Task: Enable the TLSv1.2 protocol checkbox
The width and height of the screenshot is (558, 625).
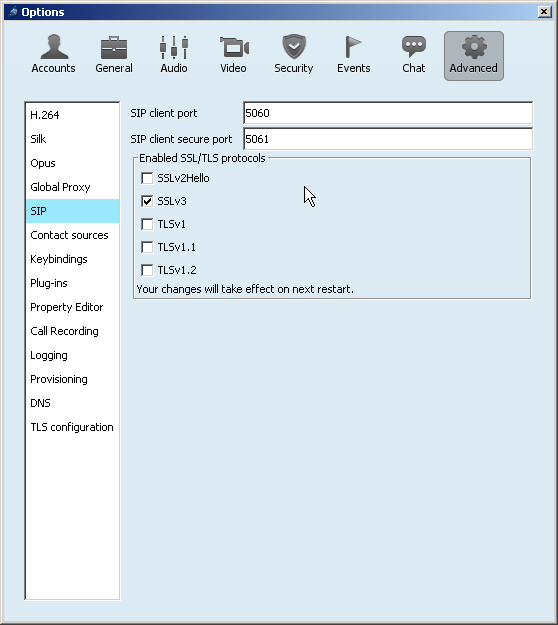Action: coord(147,270)
